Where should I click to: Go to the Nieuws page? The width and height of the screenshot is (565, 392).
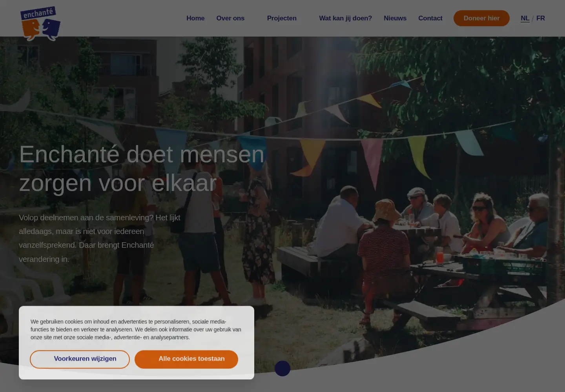(395, 18)
